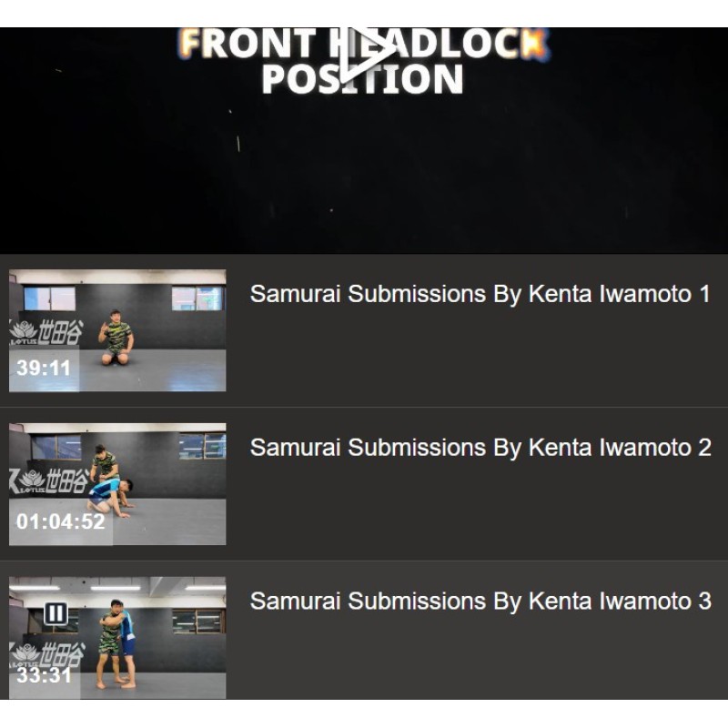This screenshot has height=728, width=728.
Task: Select the thumbnail showing front headlock on kneeling partner
Action: click(117, 484)
